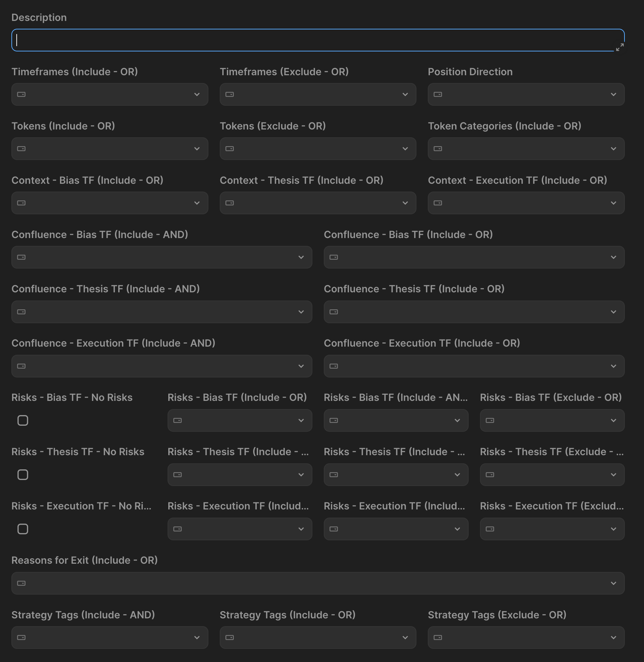Click the icon in Reasons for Exit field
The image size is (644, 662).
point(22,583)
